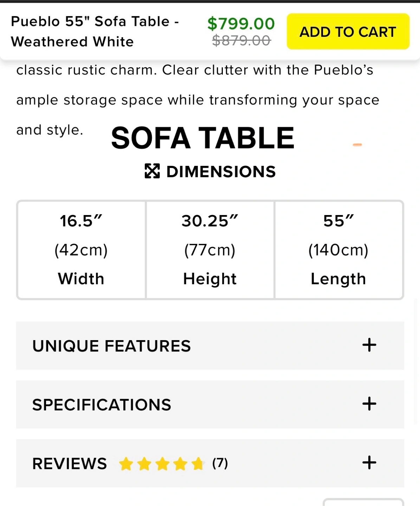Expand Unique Features with its plus icon
The height and width of the screenshot is (506, 420).
click(369, 345)
